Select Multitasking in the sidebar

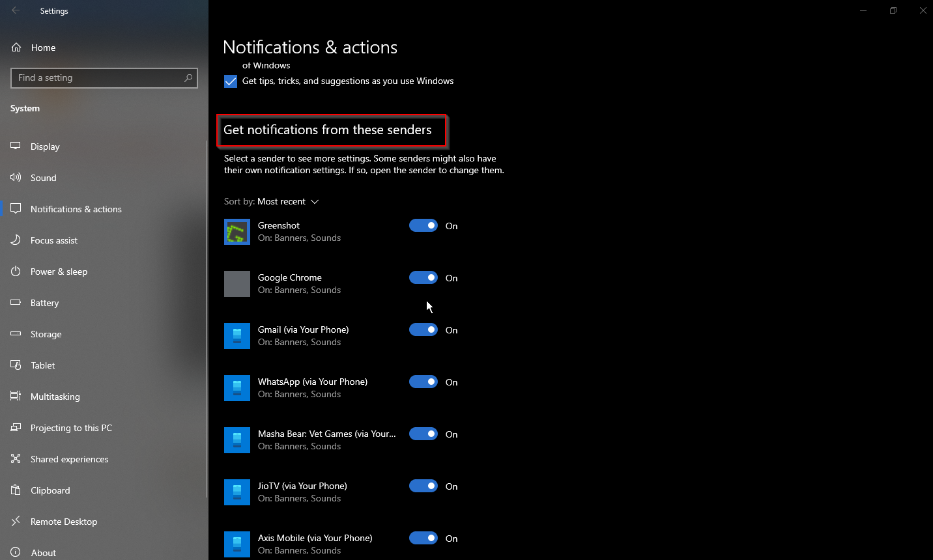tap(104, 397)
